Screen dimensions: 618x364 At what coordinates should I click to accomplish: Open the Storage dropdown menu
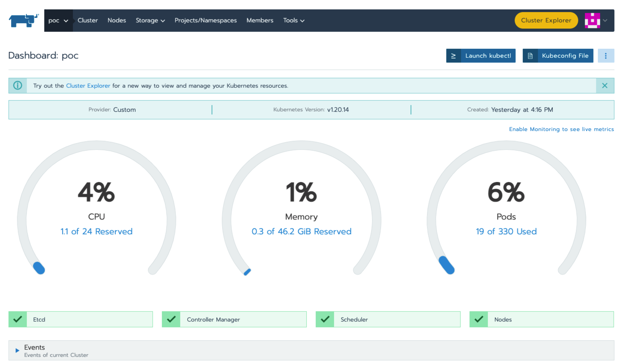(150, 21)
